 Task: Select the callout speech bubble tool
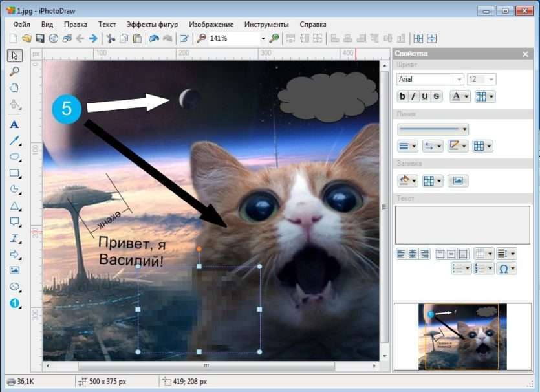[x=14, y=222]
